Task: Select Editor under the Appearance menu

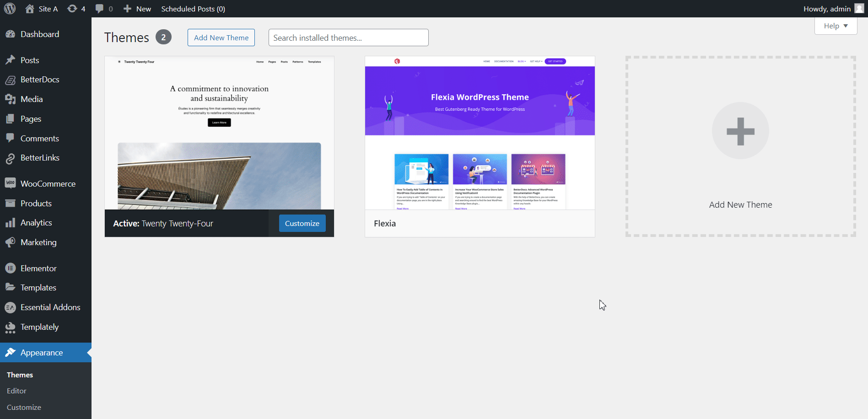Action: pos(16,391)
